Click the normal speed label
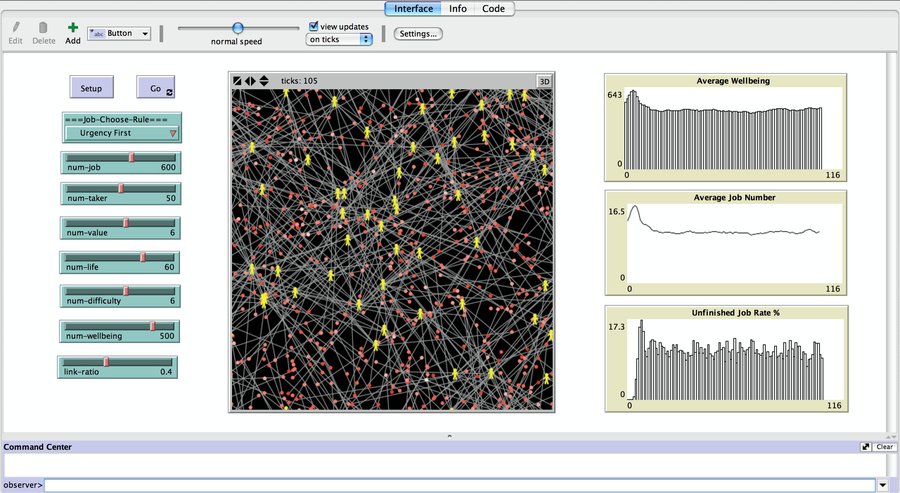 [x=236, y=41]
